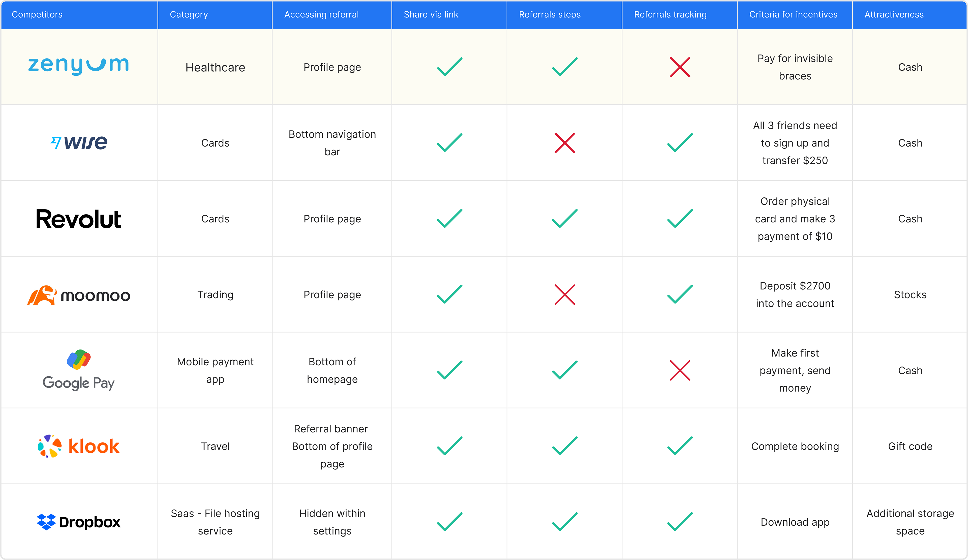Click the Attractiveness column header

click(x=894, y=15)
